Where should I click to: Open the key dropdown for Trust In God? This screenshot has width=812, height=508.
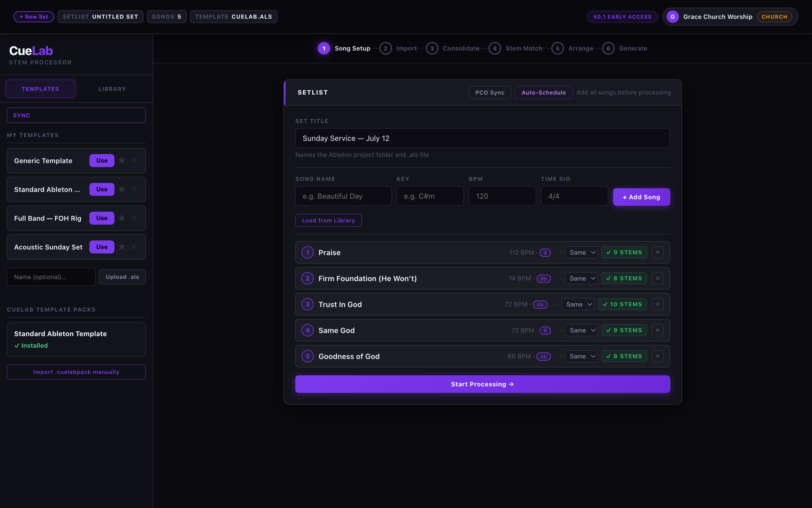point(578,304)
